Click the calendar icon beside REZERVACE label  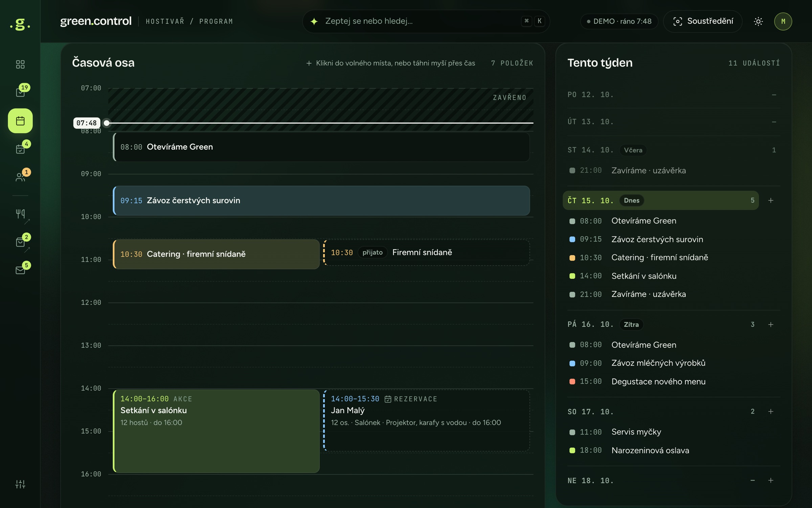pos(388,399)
